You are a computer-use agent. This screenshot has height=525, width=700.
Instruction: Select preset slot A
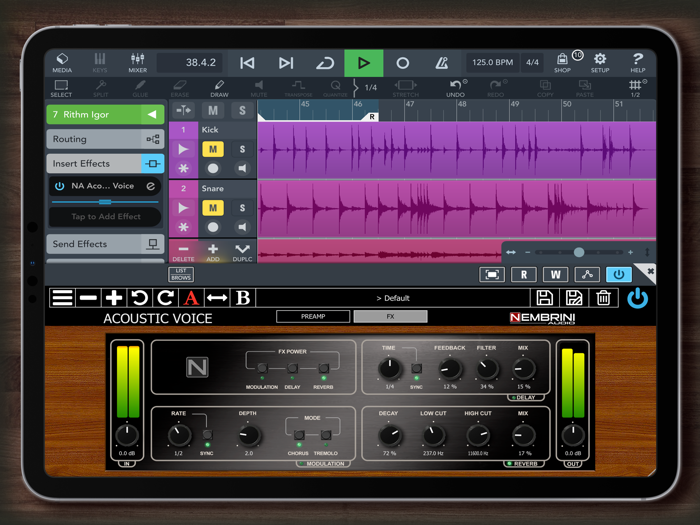coord(191,298)
